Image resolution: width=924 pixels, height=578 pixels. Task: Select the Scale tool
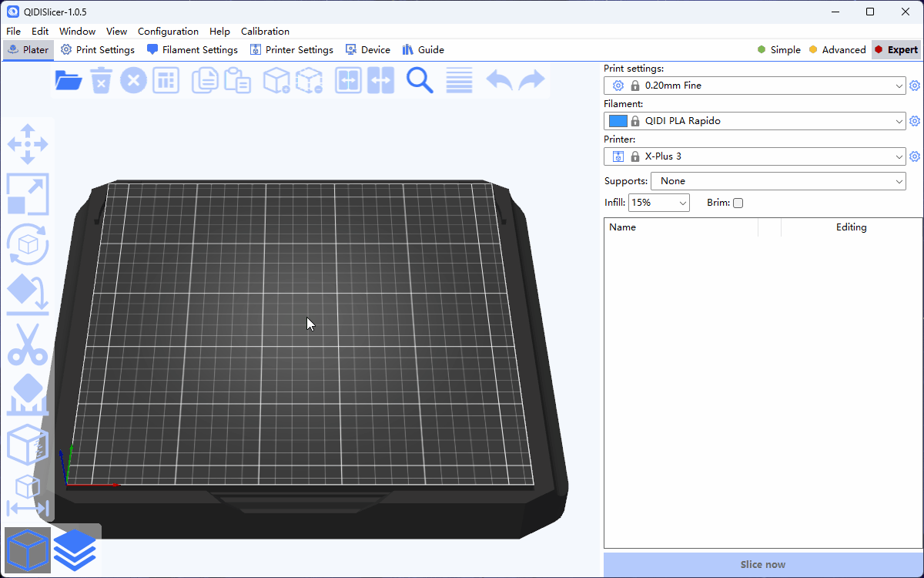tap(28, 193)
